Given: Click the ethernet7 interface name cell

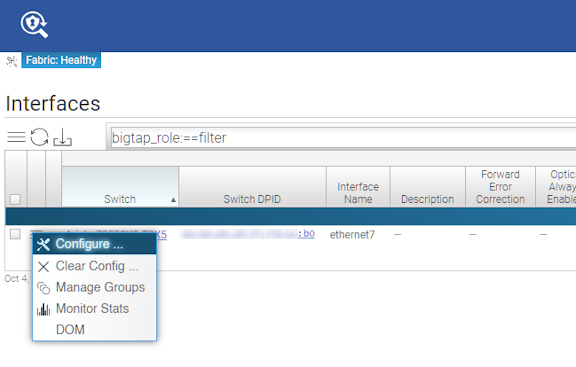Looking at the screenshot, I should pyautogui.click(x=352, y=234).
